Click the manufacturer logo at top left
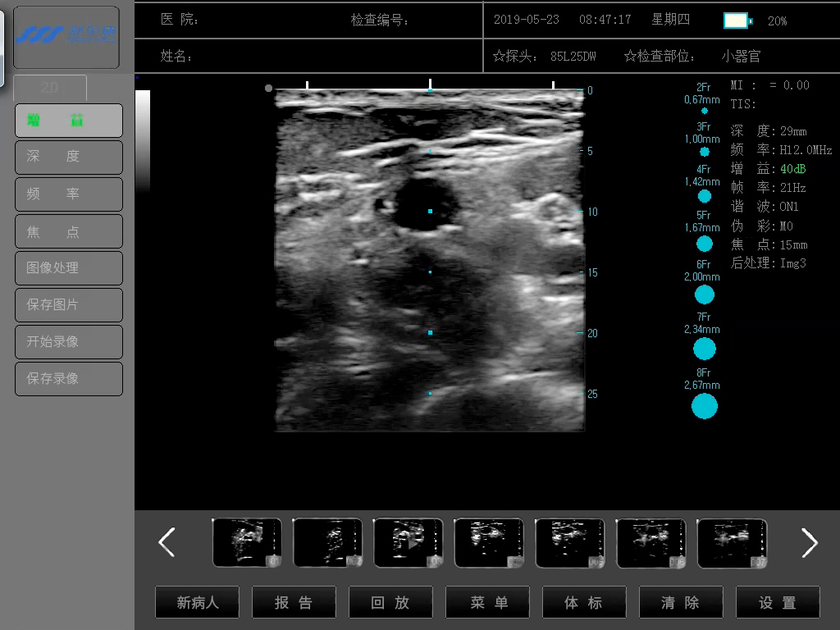Screen dimensions: 840x630 coord(66,37)
